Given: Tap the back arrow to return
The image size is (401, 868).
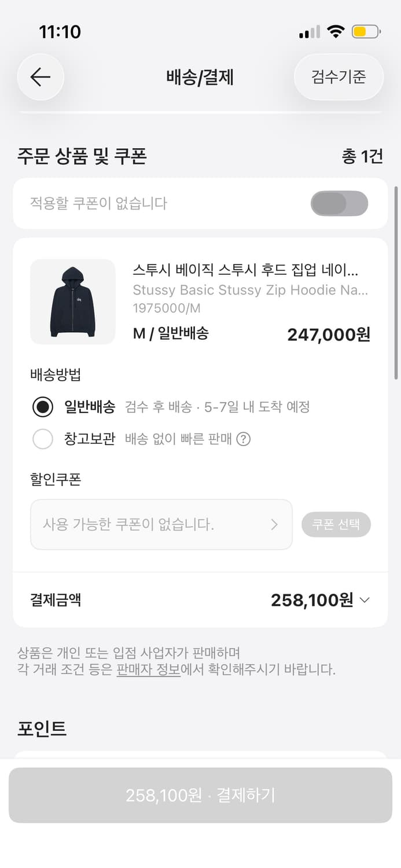Looking at the screenshot, I should (x=40, y=77).
